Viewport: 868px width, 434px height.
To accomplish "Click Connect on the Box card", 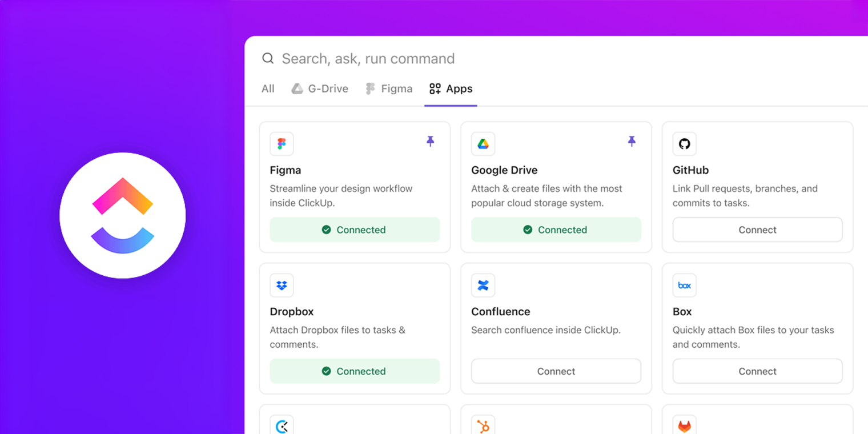I will click(757, 371).
